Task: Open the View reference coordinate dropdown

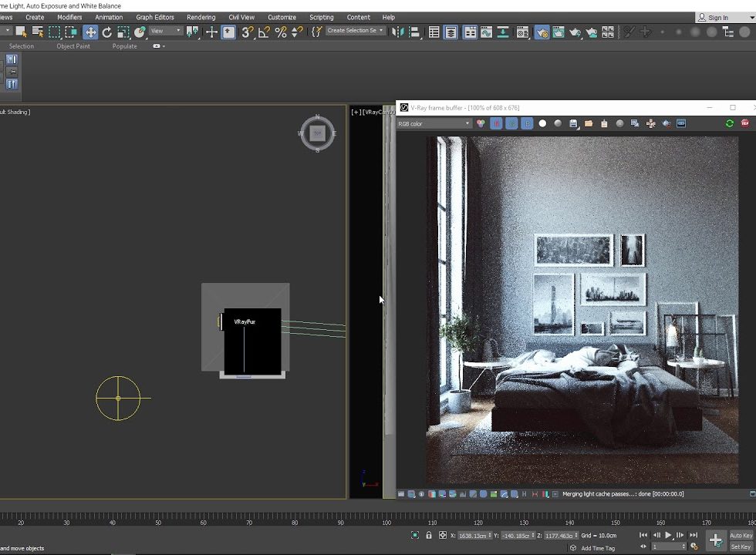Action: 166,32
